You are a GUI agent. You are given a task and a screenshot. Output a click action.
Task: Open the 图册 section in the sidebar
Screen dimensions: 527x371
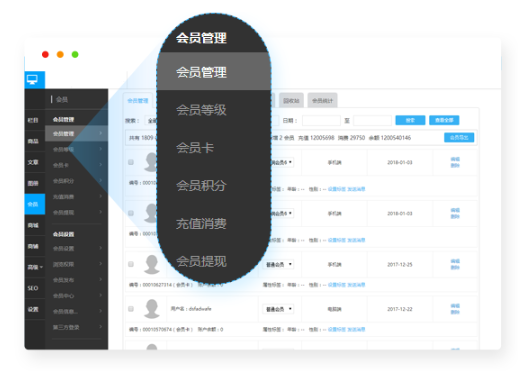click(x=33, y=183)
